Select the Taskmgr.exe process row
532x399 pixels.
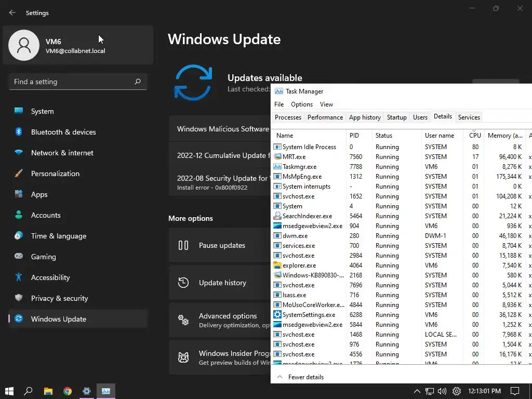(402, 167)
